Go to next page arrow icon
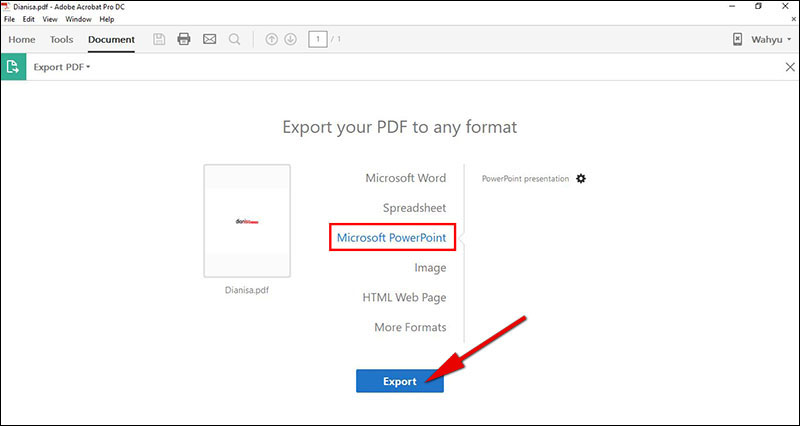 point(290,39)
